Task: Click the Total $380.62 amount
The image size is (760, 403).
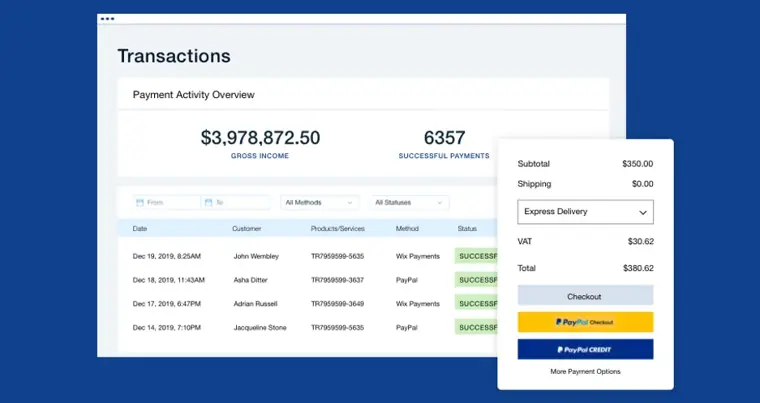Action: (x=638, y=268)
